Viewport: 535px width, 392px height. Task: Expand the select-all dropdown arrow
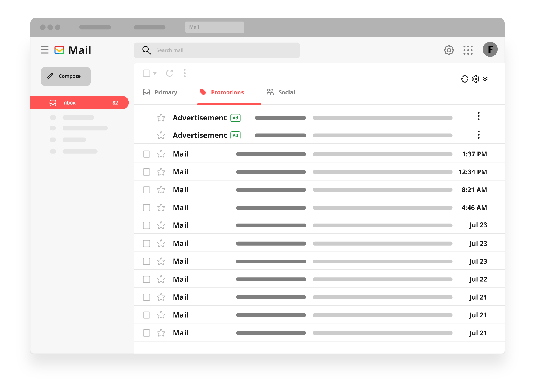tap(155, 74)
